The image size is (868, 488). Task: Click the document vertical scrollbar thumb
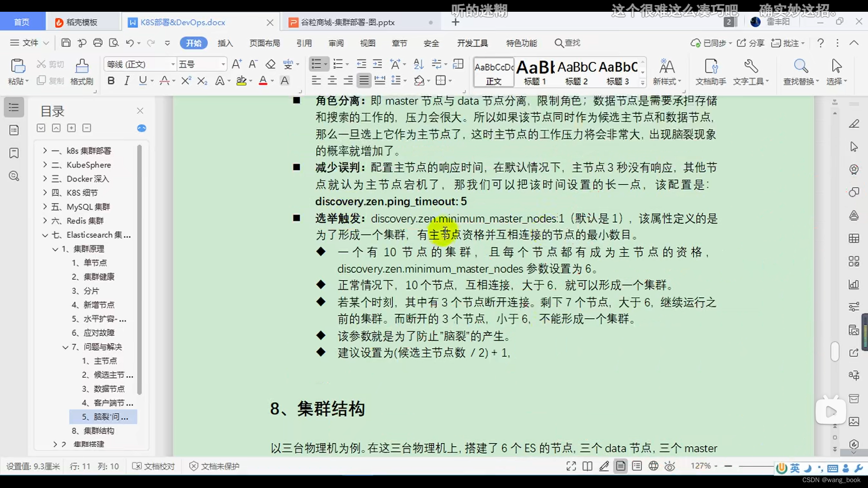[x=834, y=350]
